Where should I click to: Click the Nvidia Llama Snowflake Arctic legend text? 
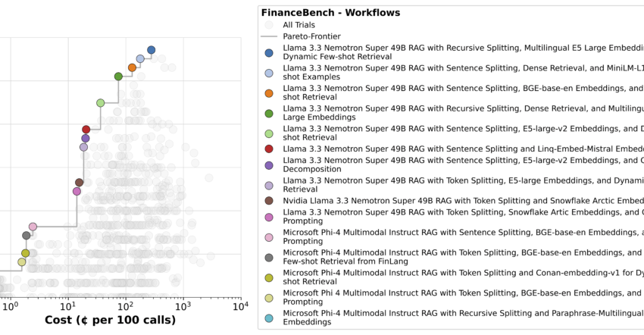coord(463,201)
